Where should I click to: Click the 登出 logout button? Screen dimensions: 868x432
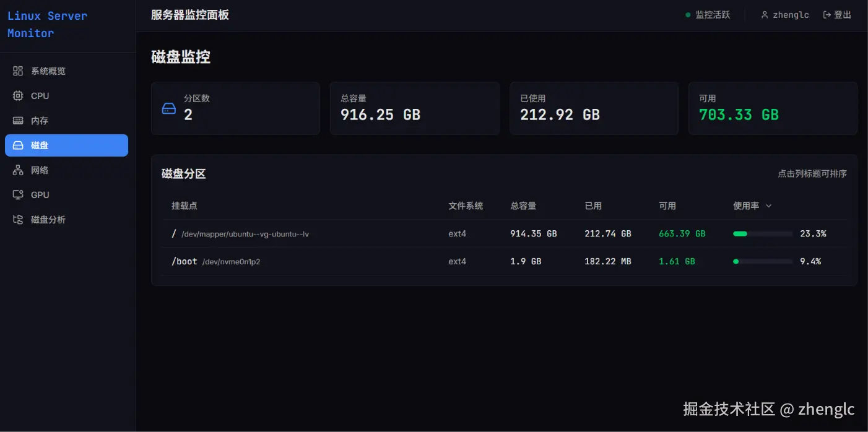coord(837,15)
